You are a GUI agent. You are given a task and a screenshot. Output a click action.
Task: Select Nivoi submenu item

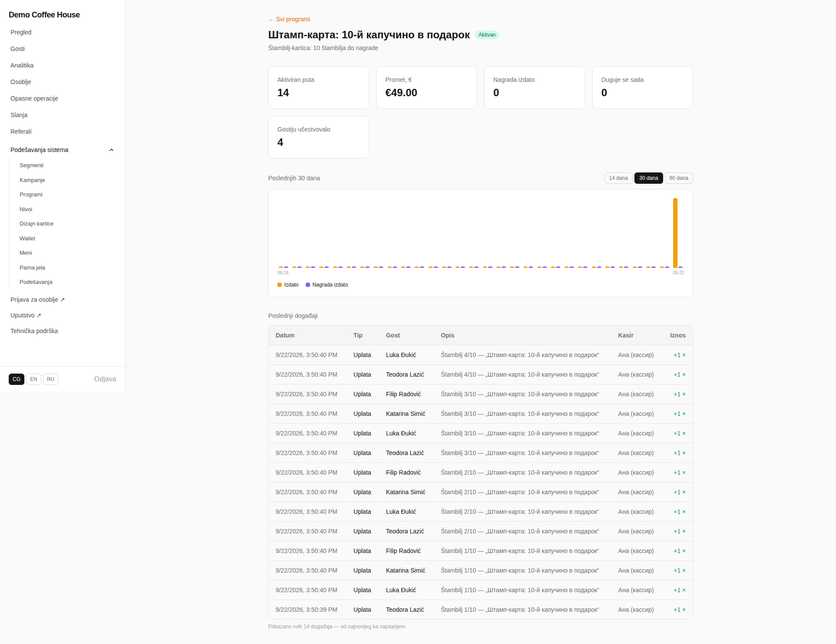(x=26, y=209)
